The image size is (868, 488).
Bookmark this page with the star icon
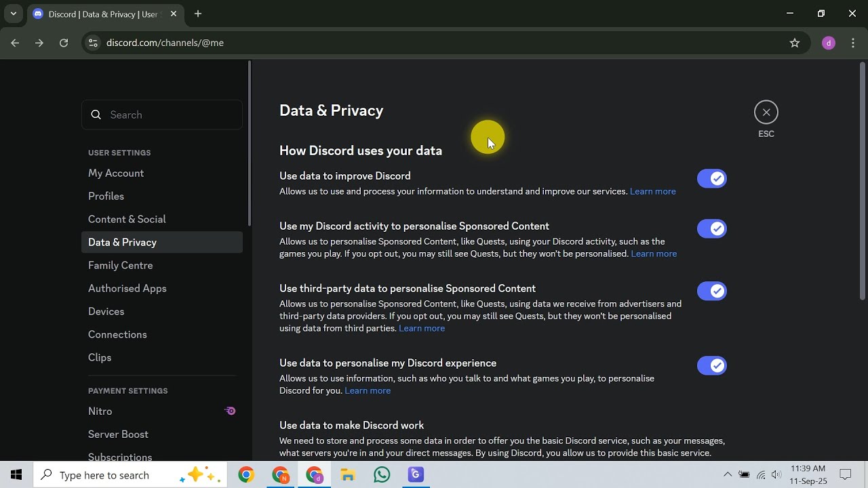point(795,43)
